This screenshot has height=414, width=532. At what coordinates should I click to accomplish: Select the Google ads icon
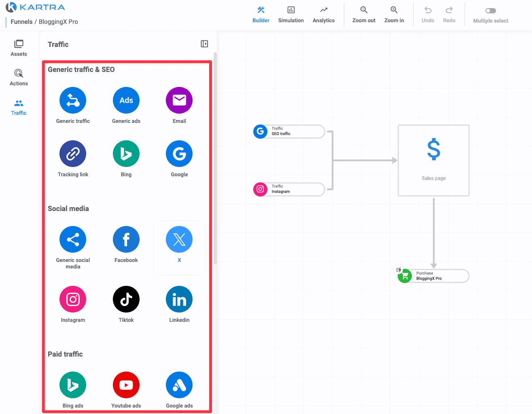pyautogui.click(x=179, y=385)
